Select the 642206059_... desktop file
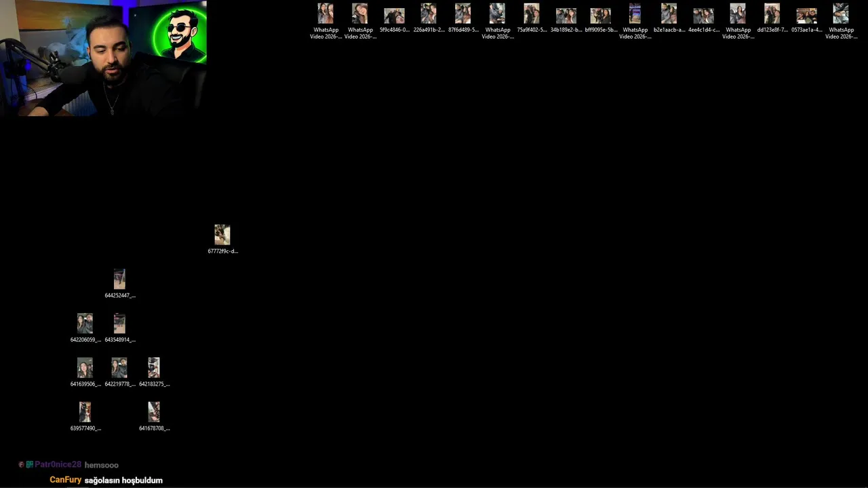The image size is (868, 488). pyautogui.click(x=85, y=328)
